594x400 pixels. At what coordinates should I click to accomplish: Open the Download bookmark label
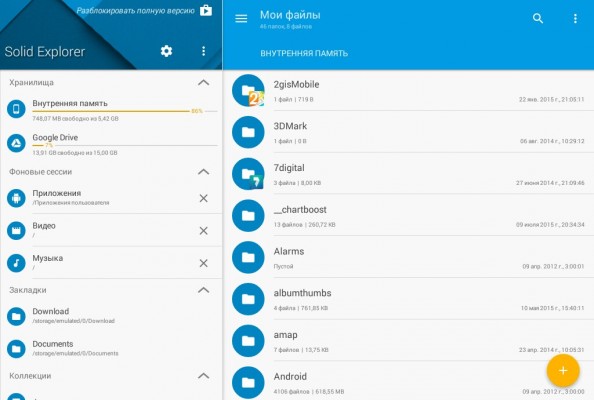[x=51, y=311]
